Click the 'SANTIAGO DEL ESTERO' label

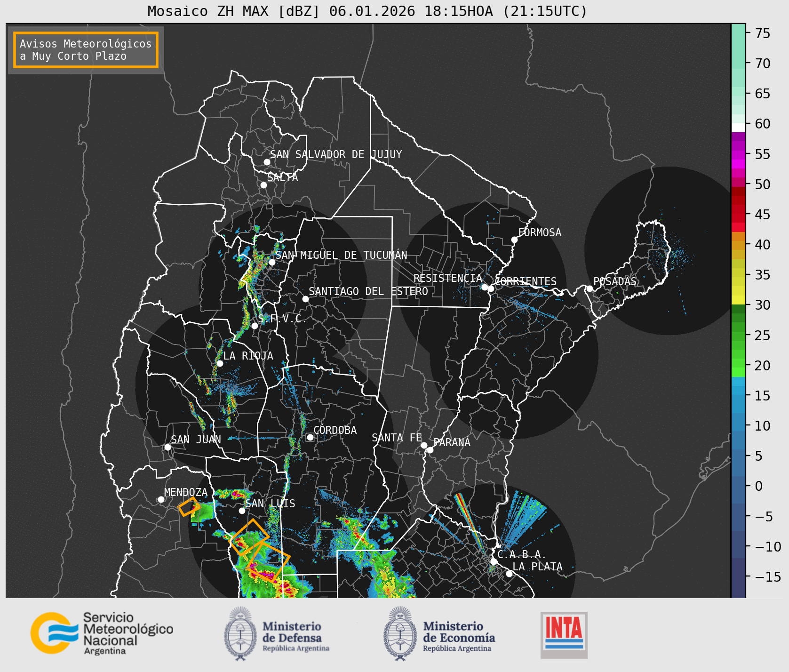tap(368, 291)
